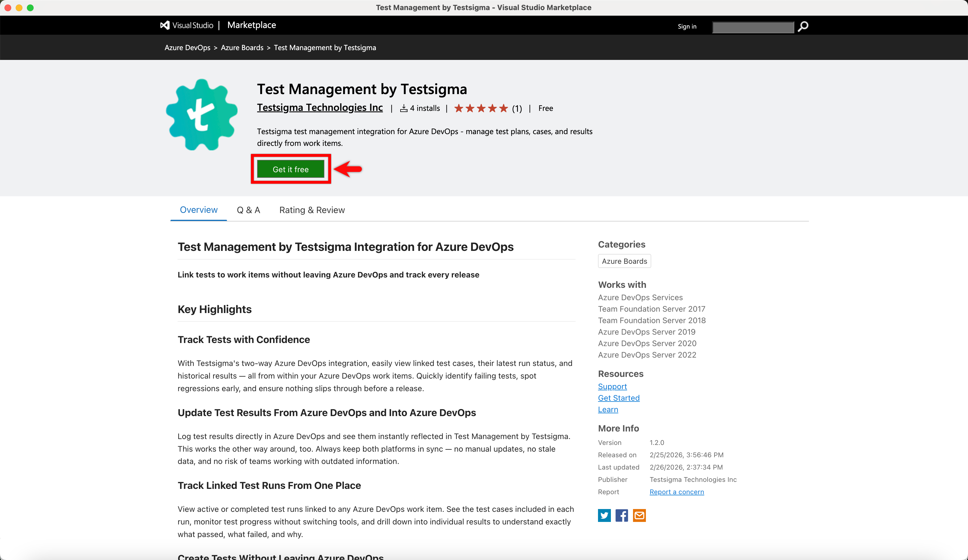Screen dimensions: 968x560
Task: Click the search magnifier icon
Action: coord(802,27)
